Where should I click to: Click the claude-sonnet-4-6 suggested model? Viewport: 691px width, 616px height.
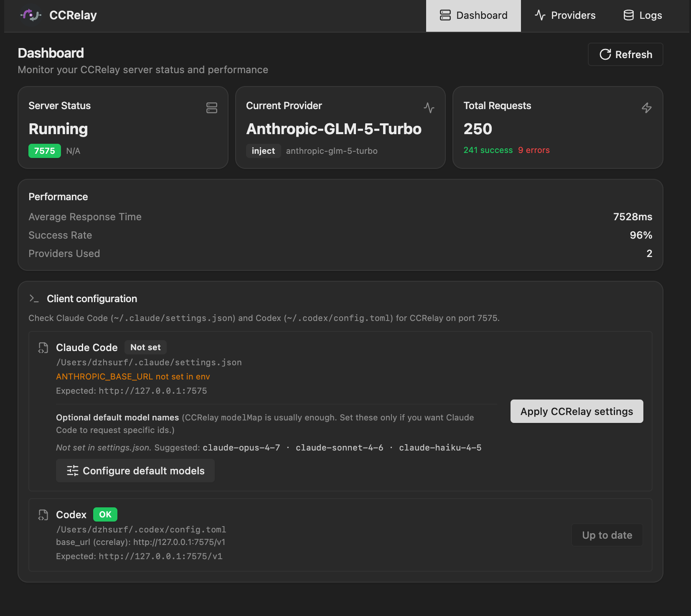coord(340,448)
